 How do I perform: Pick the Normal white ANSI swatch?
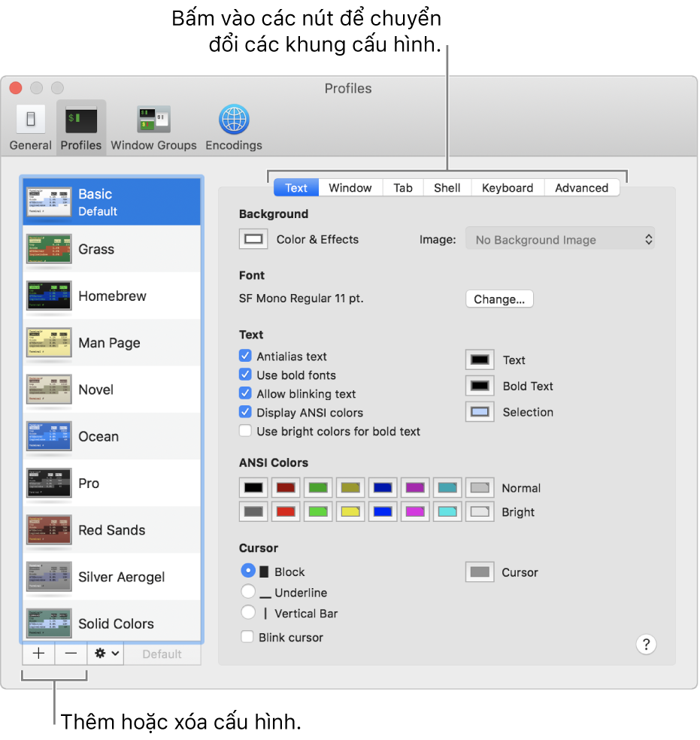480,487
